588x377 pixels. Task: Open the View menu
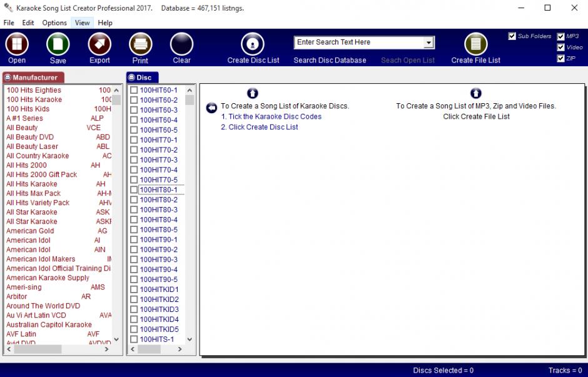[x=82, y=23]
